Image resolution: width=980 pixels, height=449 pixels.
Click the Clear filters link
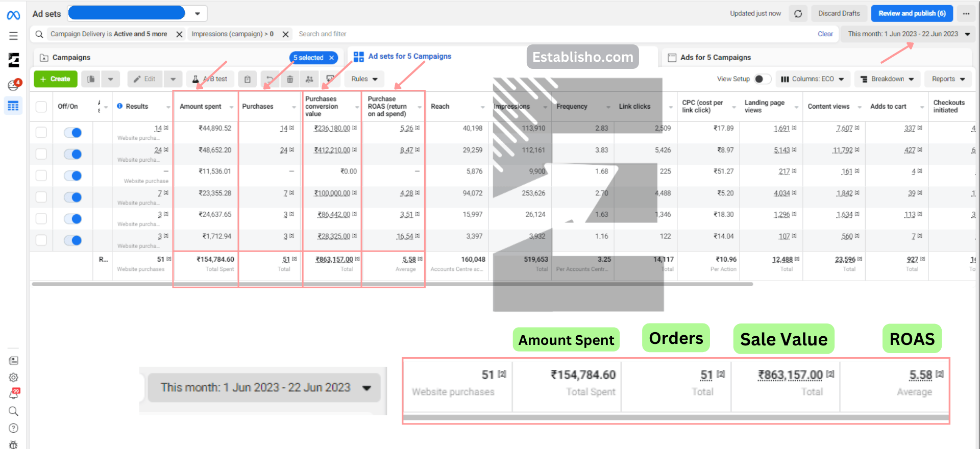click(x=825, y=34)
